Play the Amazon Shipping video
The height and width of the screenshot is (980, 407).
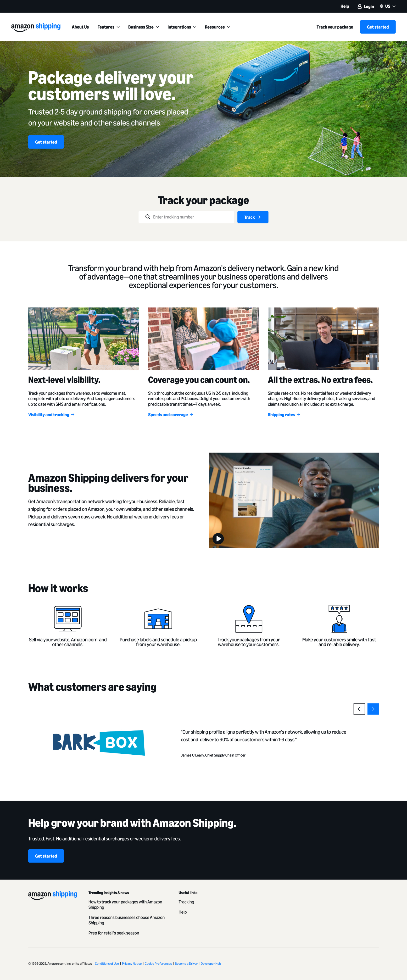(x=218, y=538)
